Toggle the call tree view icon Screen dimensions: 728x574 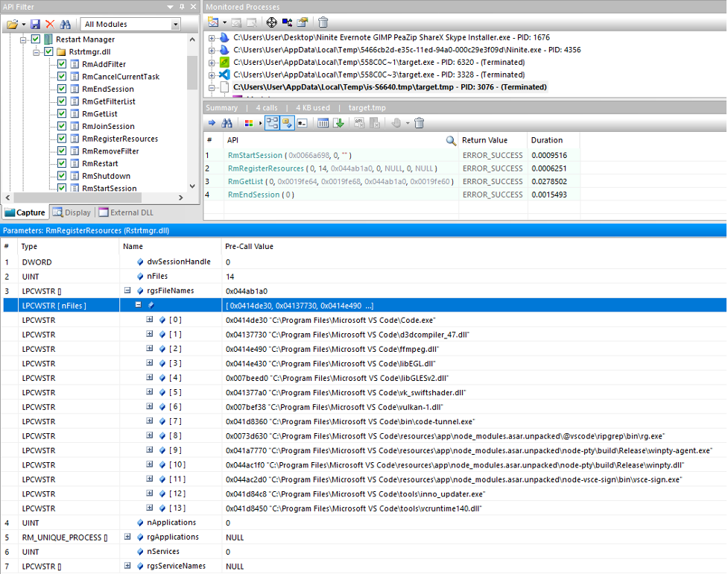click(x=272, y=123)
